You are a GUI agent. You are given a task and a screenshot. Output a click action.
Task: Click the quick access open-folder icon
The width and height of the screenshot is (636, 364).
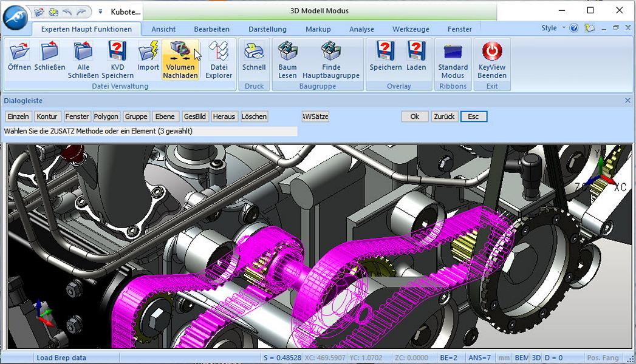(39, 12)
